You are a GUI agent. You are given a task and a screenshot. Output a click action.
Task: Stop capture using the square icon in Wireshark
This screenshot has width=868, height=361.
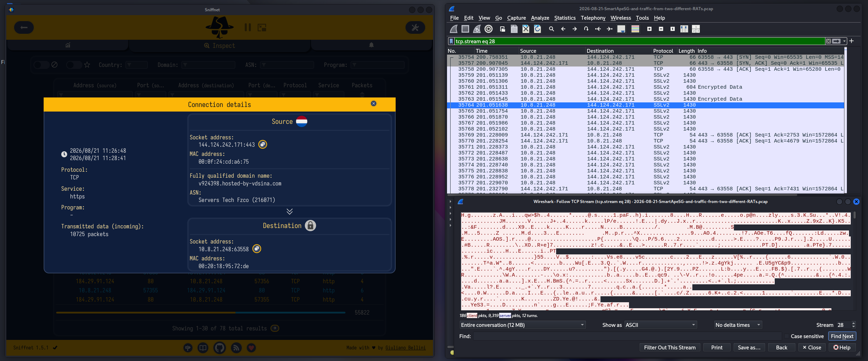pyautogui.click(x=465, y=29)
